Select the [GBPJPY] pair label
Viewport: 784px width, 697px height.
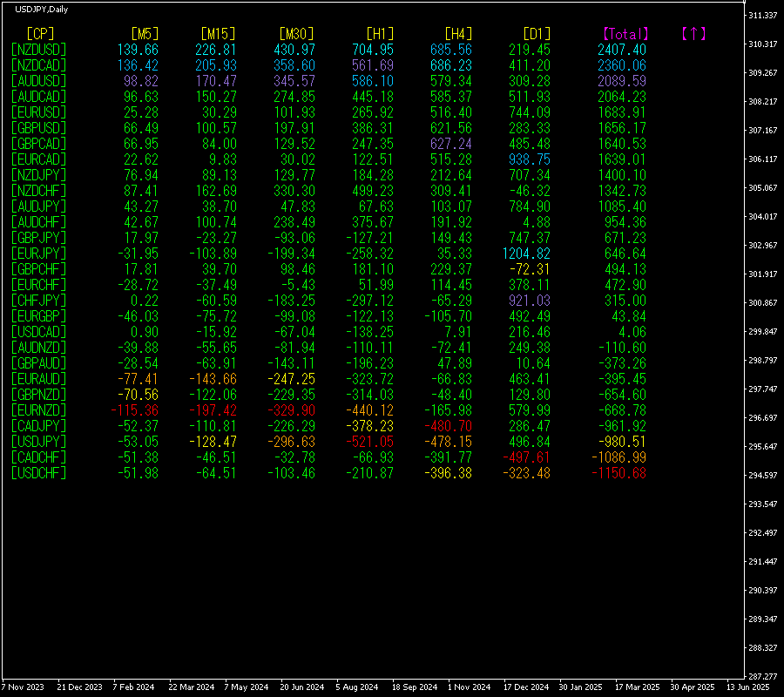point(38,238)
